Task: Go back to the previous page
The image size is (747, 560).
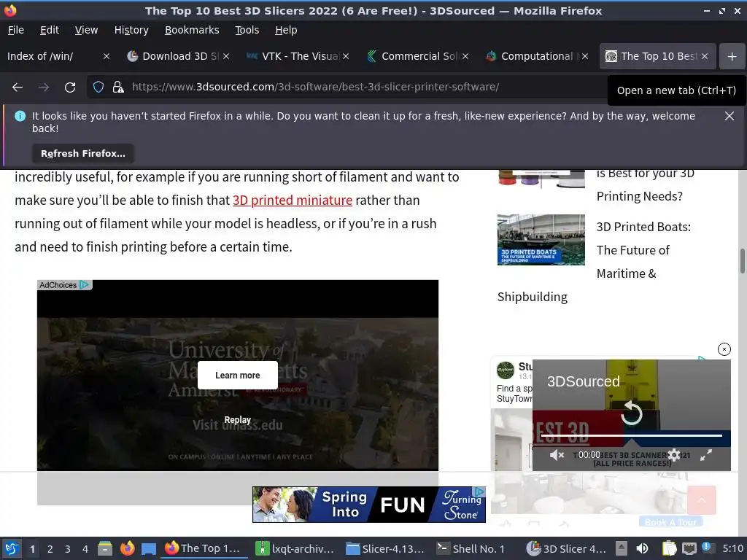Action: [18, 87]
